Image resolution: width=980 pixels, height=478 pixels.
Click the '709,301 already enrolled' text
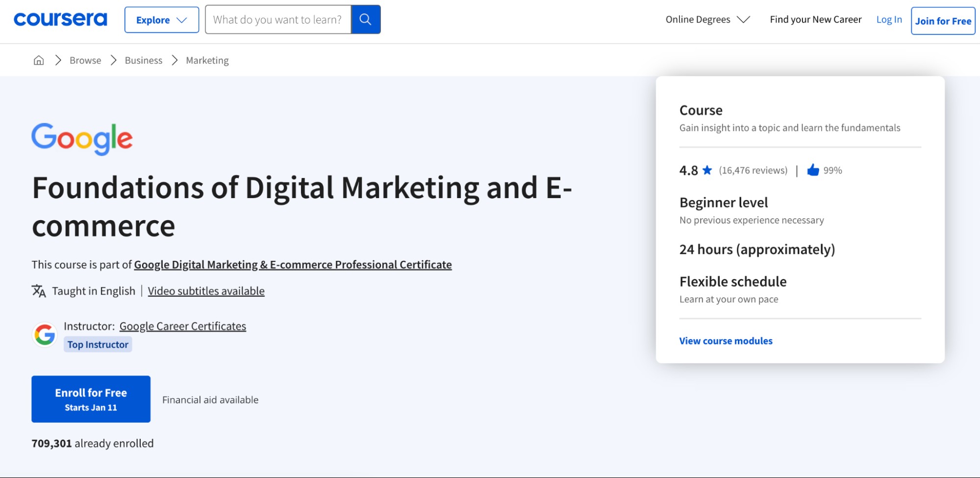[93, 444]
